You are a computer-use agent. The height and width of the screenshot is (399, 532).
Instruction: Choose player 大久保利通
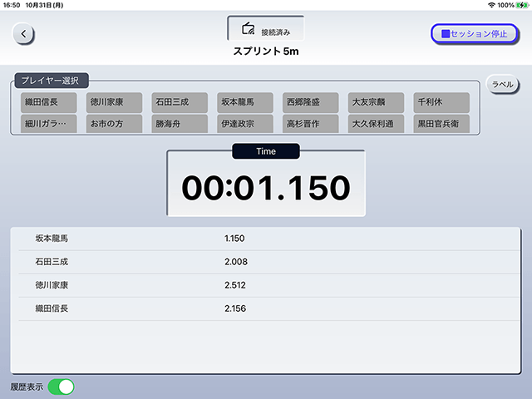376,124
